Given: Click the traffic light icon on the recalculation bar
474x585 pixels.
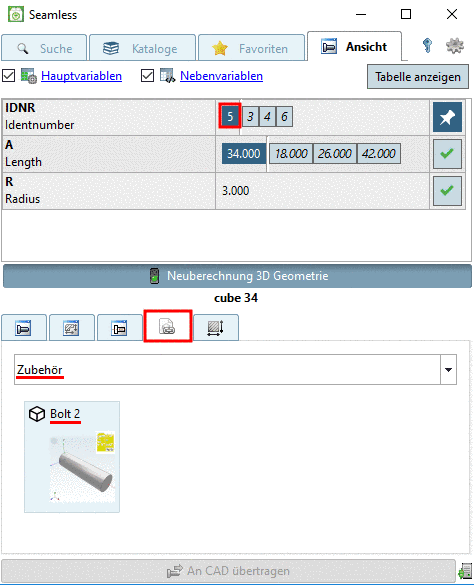Looking at the screenshot, I should coord(155,276).
